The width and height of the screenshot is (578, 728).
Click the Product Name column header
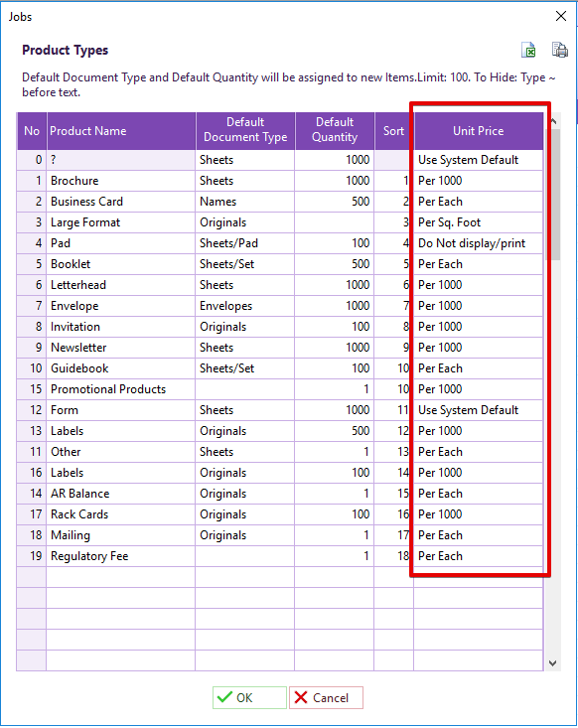pos(121,131)
